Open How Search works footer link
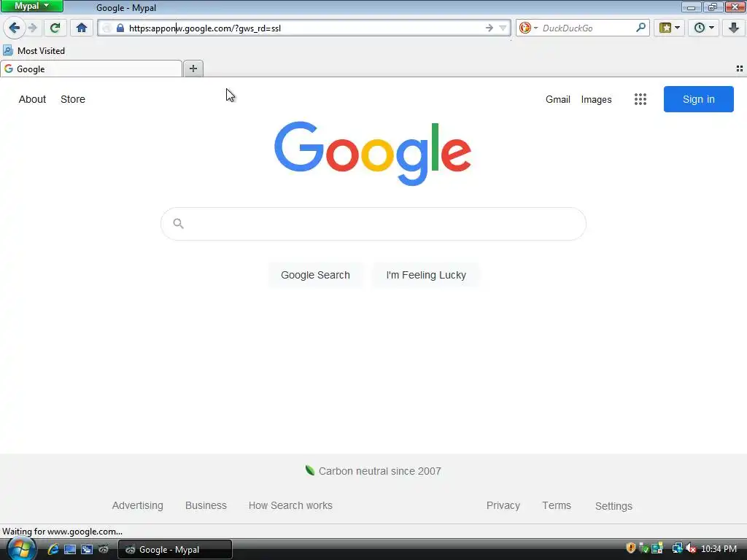 [290, 506]
